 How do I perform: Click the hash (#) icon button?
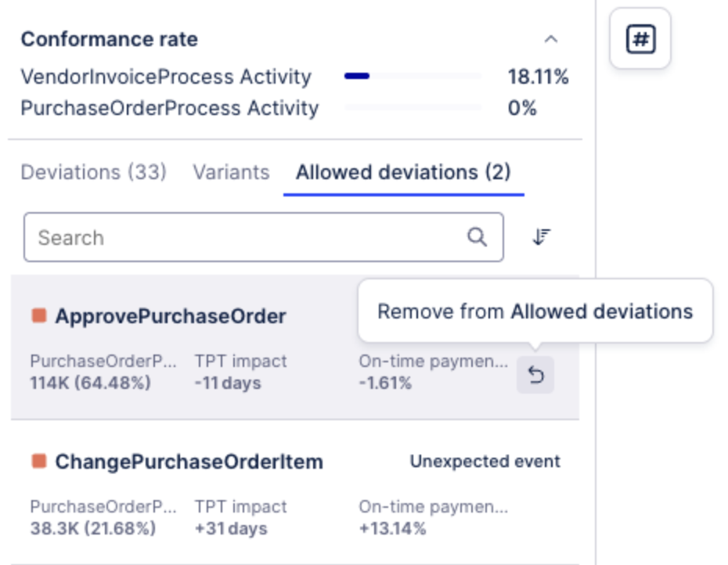[x=640, y=39]
